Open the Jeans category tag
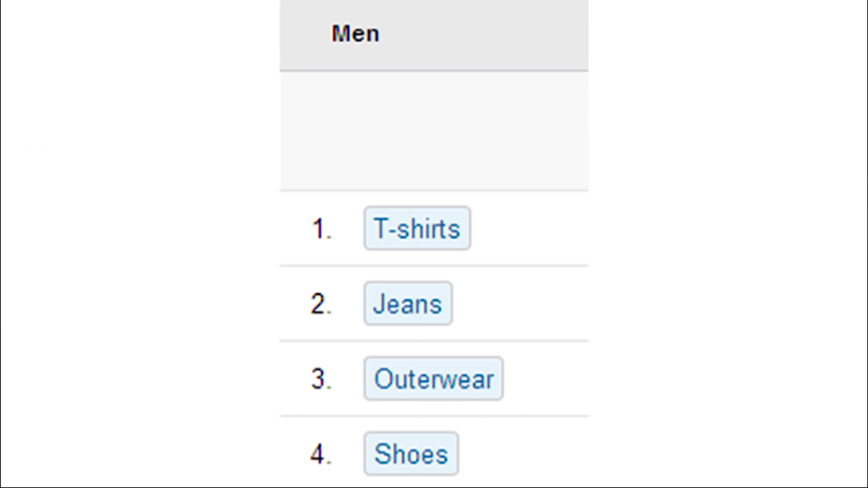Screen dimensions: 868x488 (408, 304)
